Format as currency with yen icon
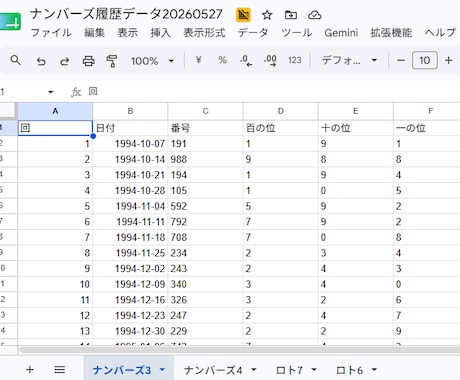460x380 pixels. [x=198, y=60]
